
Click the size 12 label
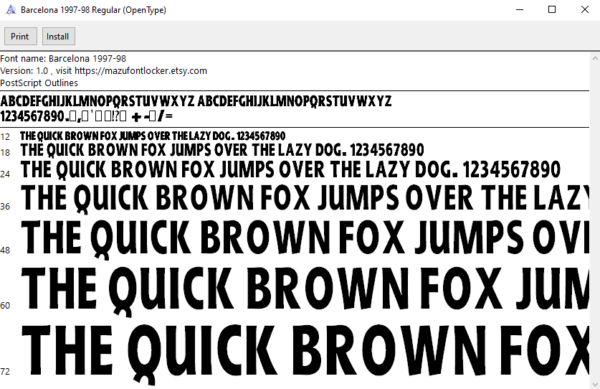tap(5, 137)
